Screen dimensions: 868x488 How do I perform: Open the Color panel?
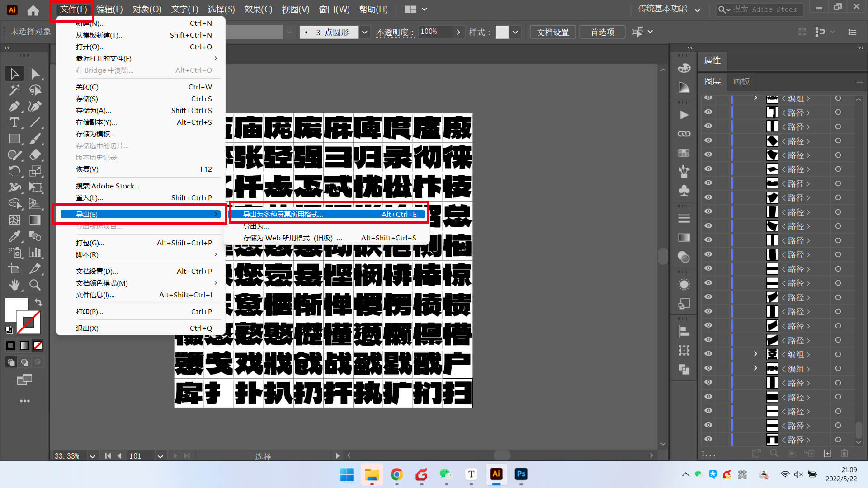click(684, 69)
